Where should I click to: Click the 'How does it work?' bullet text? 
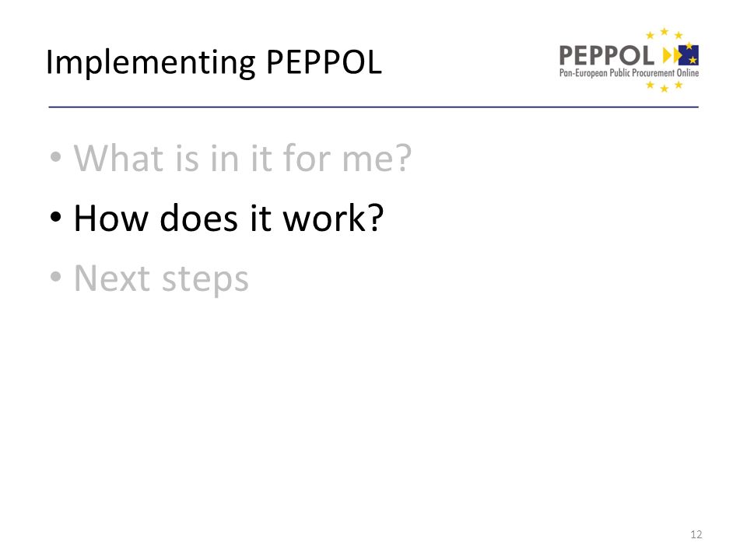coord(229,218)
